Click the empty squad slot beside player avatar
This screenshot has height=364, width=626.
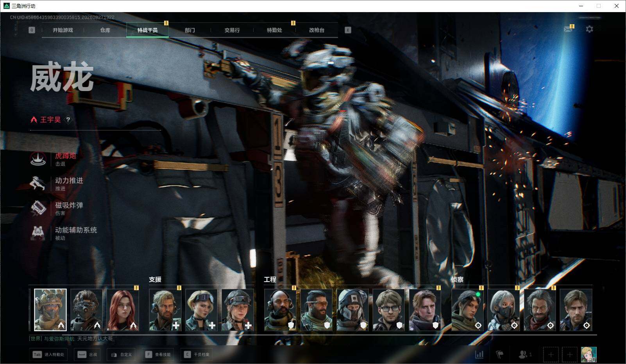click(x=570, y=355)
